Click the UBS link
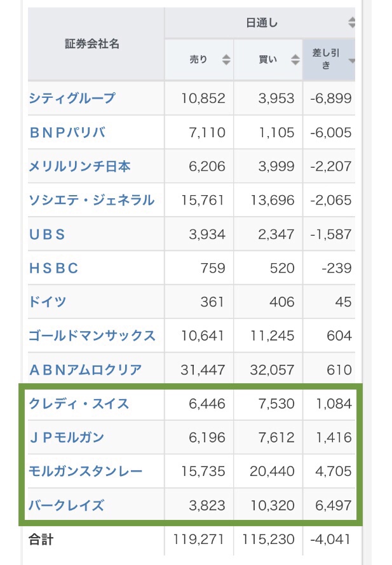The width and height of the screenshot is (392, 565). tap(47, 235)
